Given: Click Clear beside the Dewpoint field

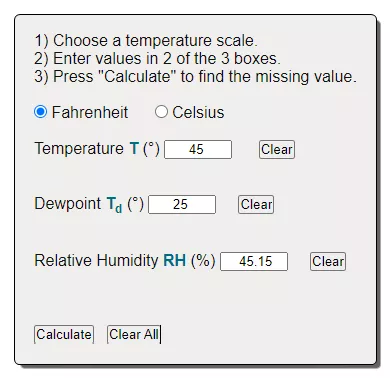Looking at the screenshot, I should [256, 204].
